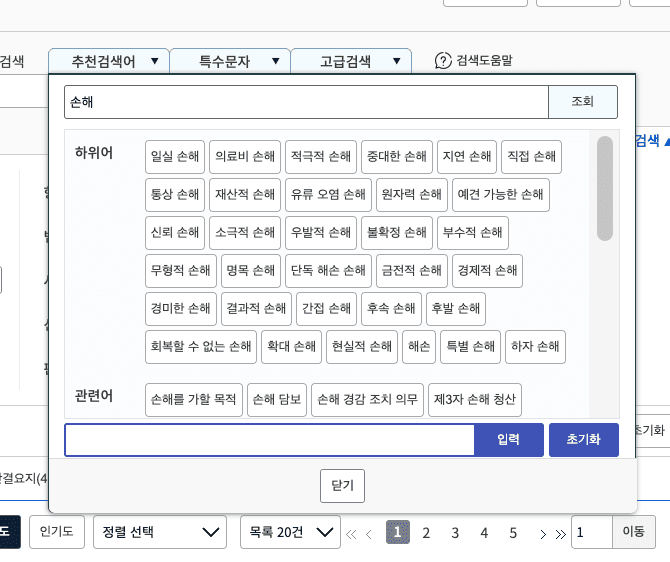Select term 예견 가능한 손해
The height and width of the screenshot is (562, 670).
pos(501,195)
